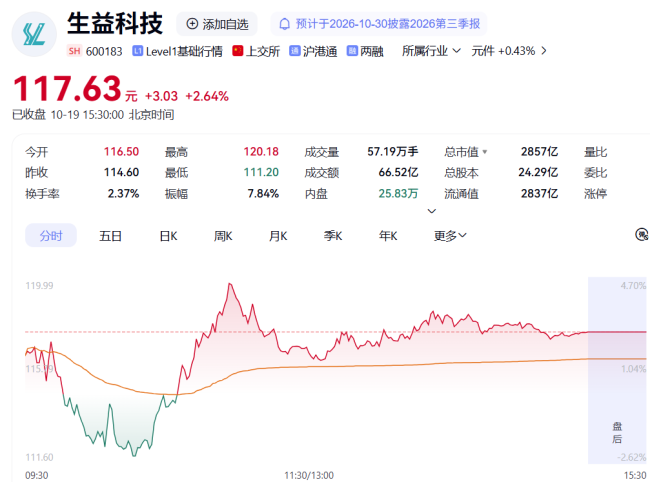650x482 pixels.
Task: Click 成交额 value 66.52亿
Action: click(398, 172)
